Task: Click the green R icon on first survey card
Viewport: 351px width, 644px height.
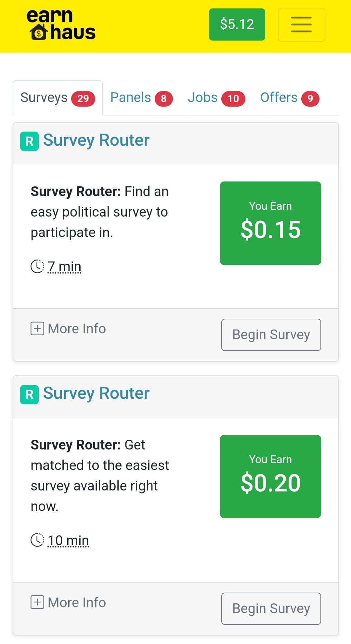Action: tap(29, 141)
